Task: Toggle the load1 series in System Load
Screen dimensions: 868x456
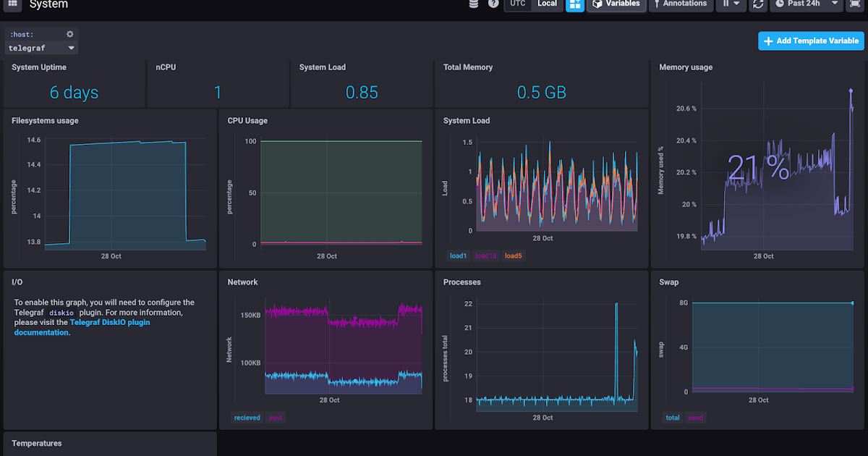Action: [x=458, y=256]
